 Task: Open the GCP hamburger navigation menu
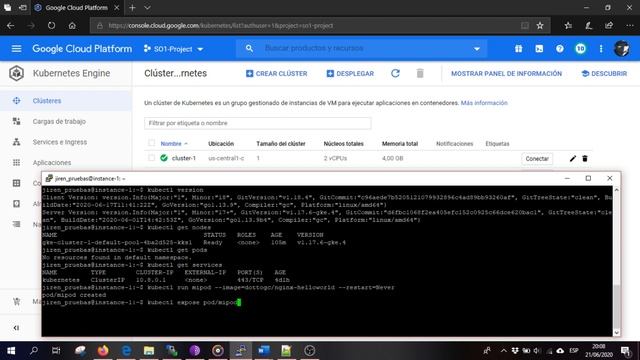point(16,49)
